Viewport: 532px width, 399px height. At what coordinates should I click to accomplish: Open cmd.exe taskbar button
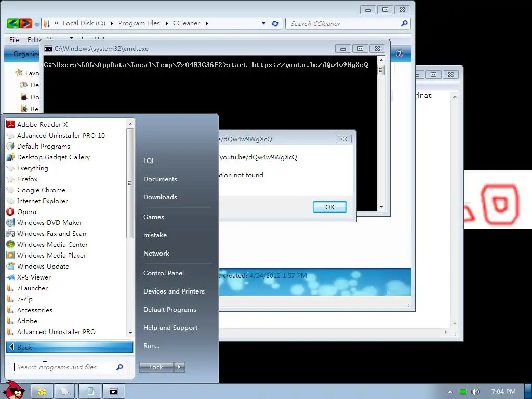click(x=114, y=392)
